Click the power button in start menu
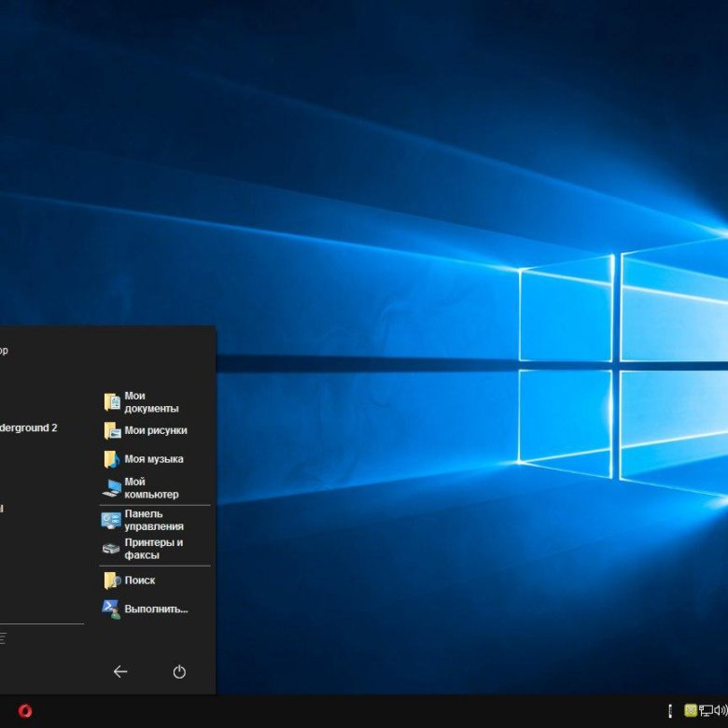The width and height of the screenshot is (728, 728). [x=179, y=672]
